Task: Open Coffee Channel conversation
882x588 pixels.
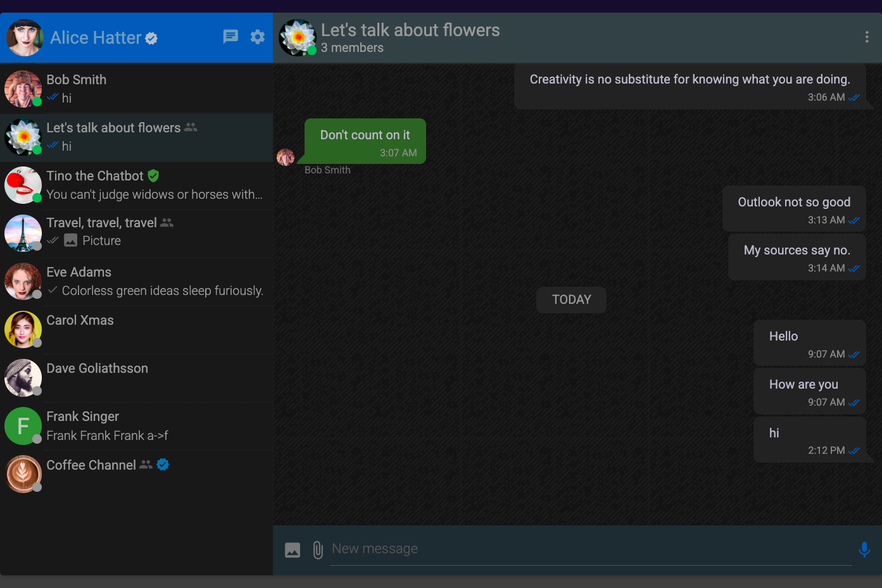Action: pos(137,474)
